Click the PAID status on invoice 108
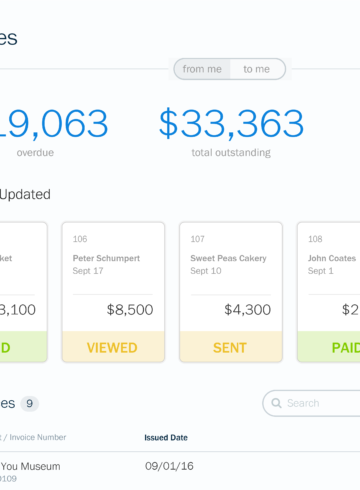Viewport: 360px width, 490px height. (x=346, y=347)
